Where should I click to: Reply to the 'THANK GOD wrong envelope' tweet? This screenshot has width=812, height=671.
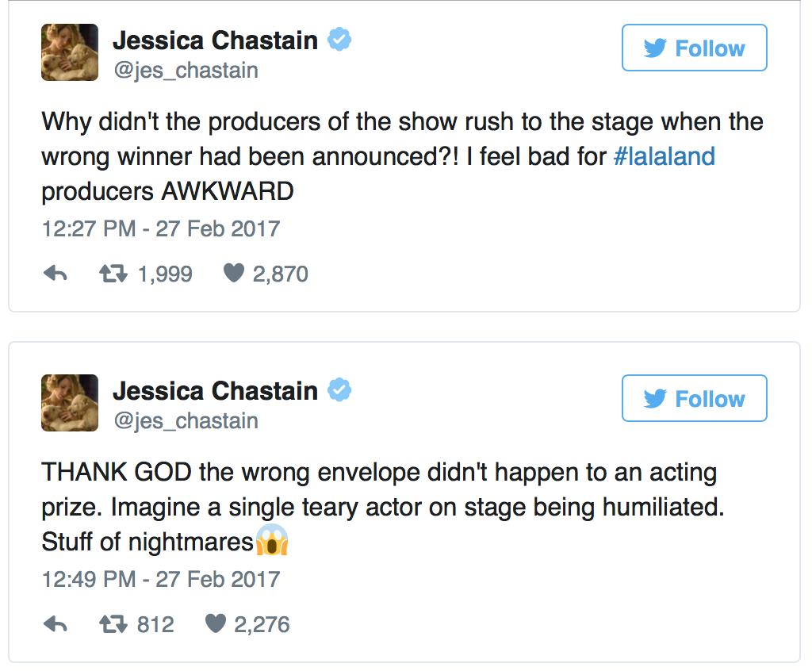point(55,625)
